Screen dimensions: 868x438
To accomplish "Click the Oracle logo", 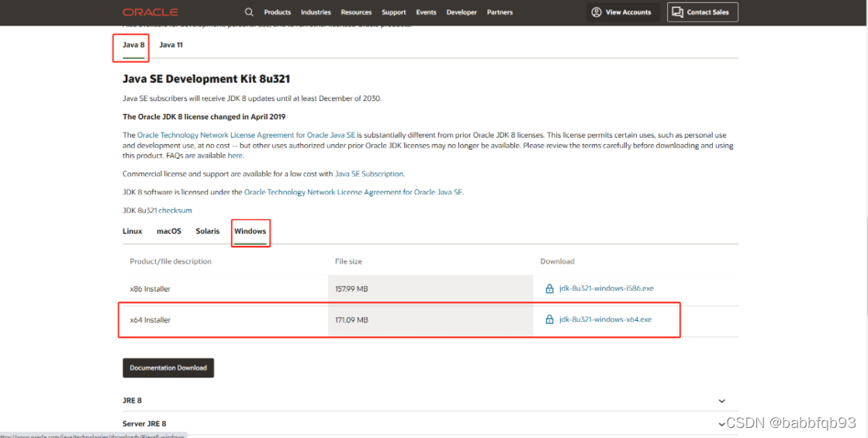I will tap(150, 12).
